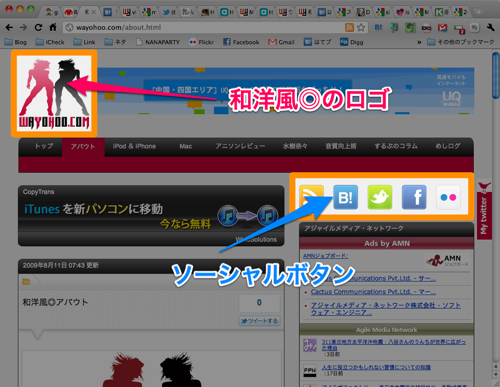Open the その他のブックマーク folder
The width and height of the screenshot is (500, 387).
[x=461, y=42]
